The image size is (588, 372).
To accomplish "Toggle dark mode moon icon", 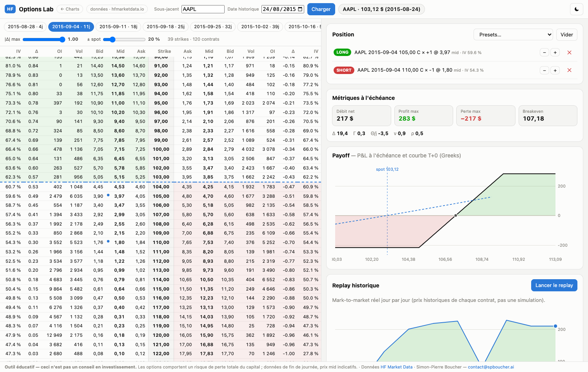I will 577,9.
